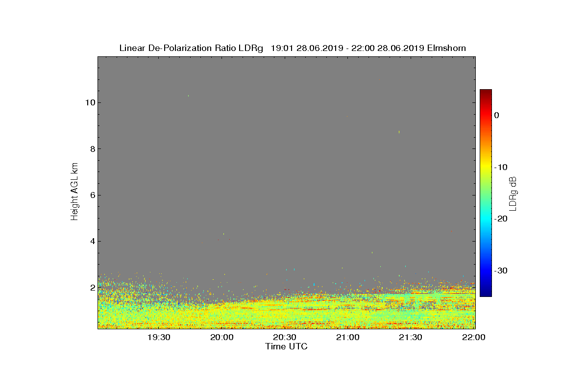Click the height tick label 10
The width and height of the screenshot is (588, 392).
pos(90,102)
